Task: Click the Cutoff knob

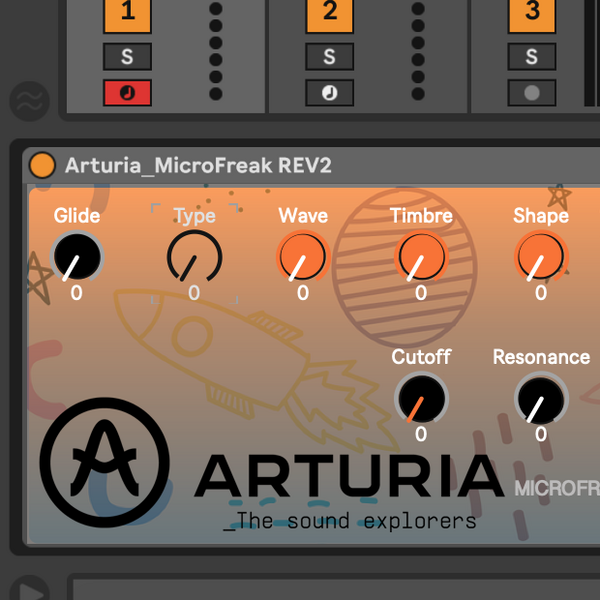Action: 421,398
